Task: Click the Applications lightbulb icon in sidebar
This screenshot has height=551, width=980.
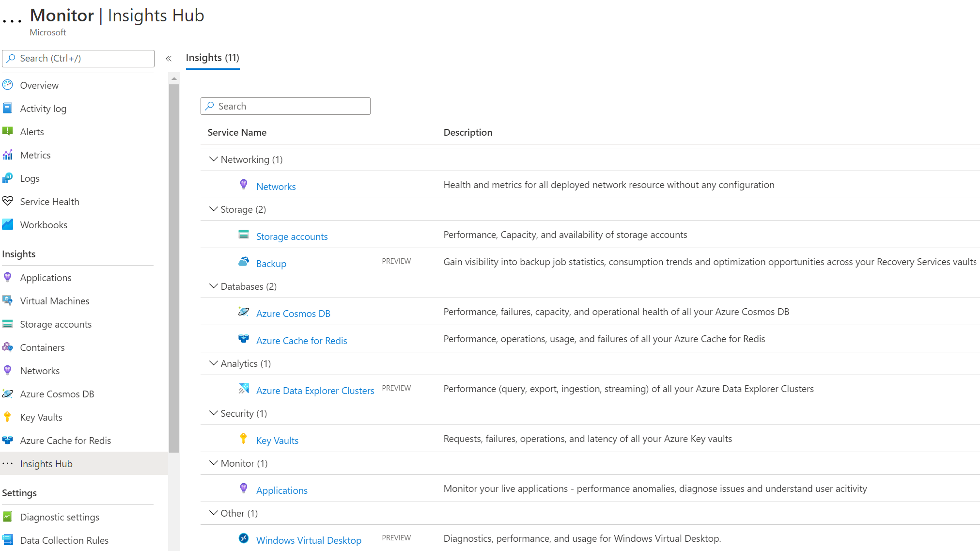Action: coord(8,278)
